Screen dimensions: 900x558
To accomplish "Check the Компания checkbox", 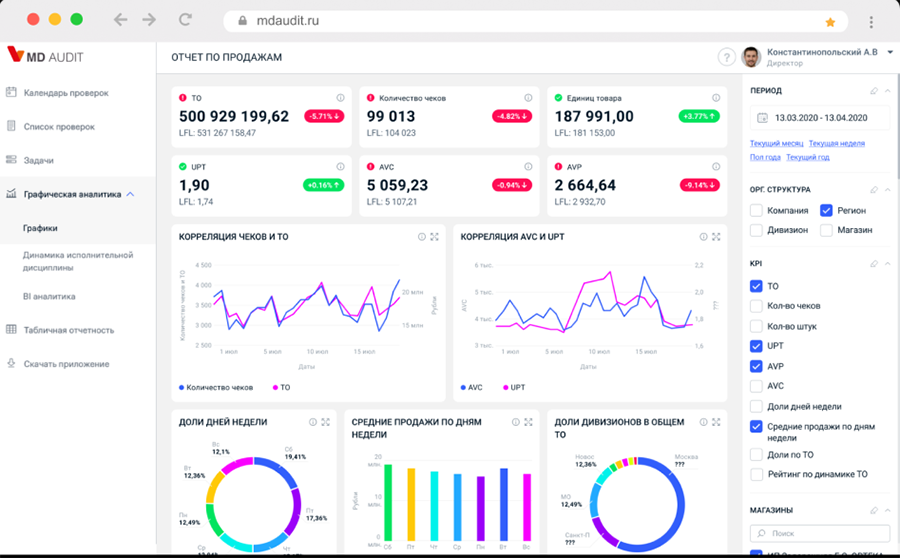I will [x=756, y=211].
